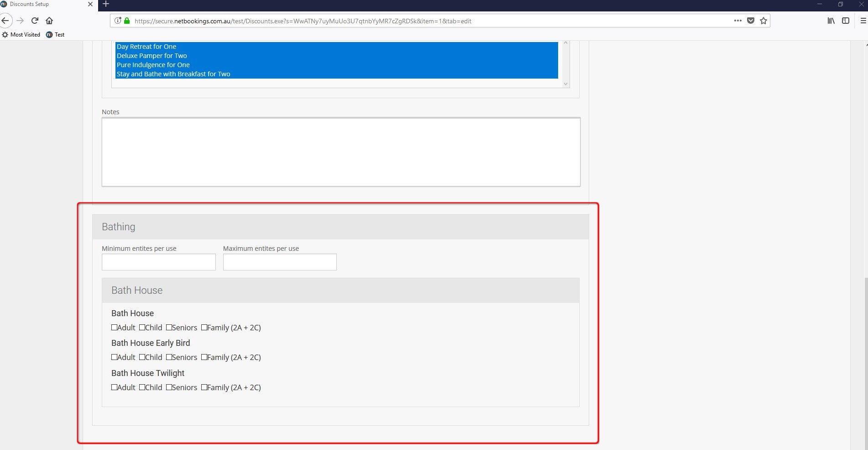This screenshot has height=450, width=868.
Task: Toggle the sidebar view icon
Action: 846,21
